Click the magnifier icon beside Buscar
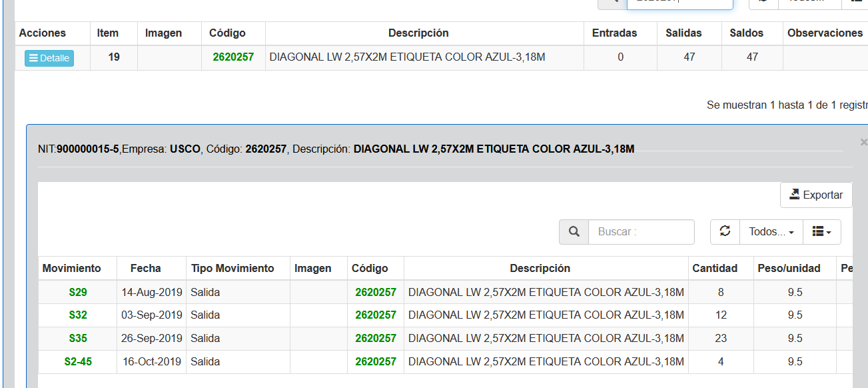868x388 pixels. click(574, 231)
